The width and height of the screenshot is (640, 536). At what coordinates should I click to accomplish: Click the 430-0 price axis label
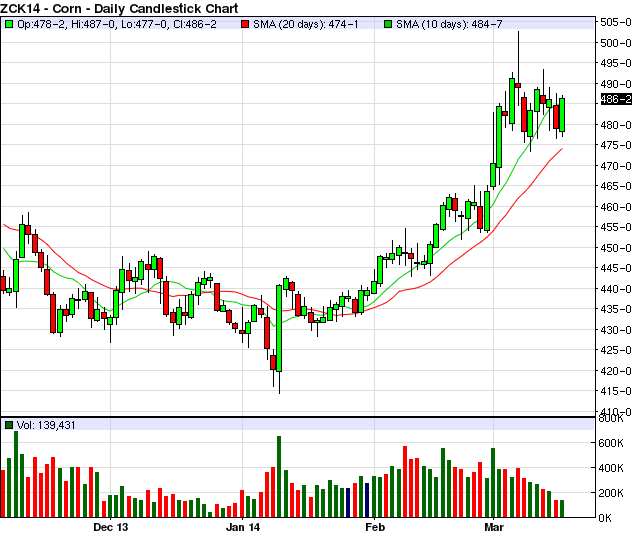pos(616,330)
